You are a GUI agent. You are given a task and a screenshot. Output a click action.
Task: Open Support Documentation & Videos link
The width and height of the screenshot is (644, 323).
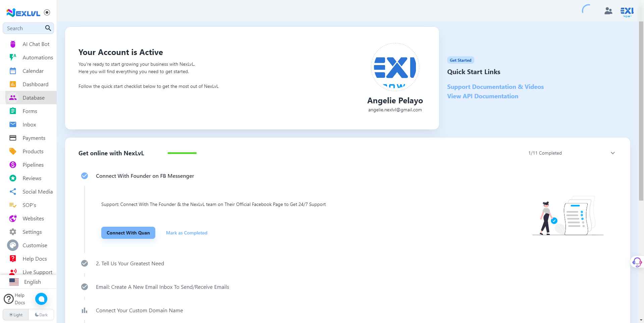[495, 87]
